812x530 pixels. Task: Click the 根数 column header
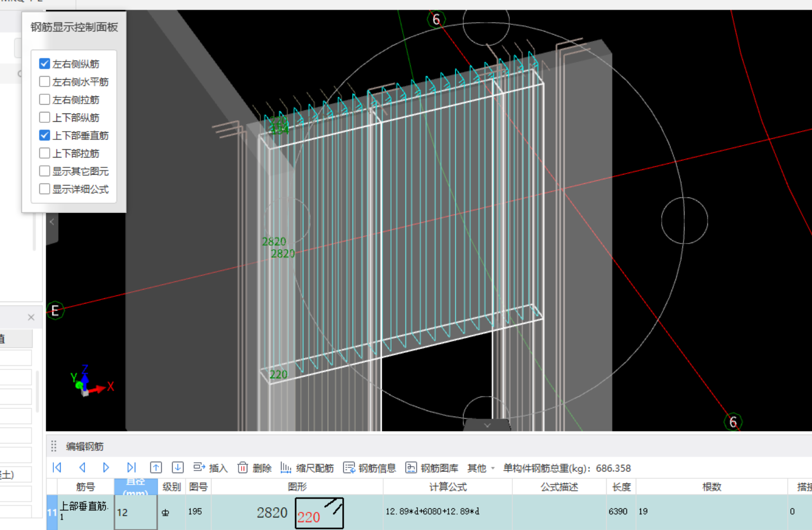point(711,487)
